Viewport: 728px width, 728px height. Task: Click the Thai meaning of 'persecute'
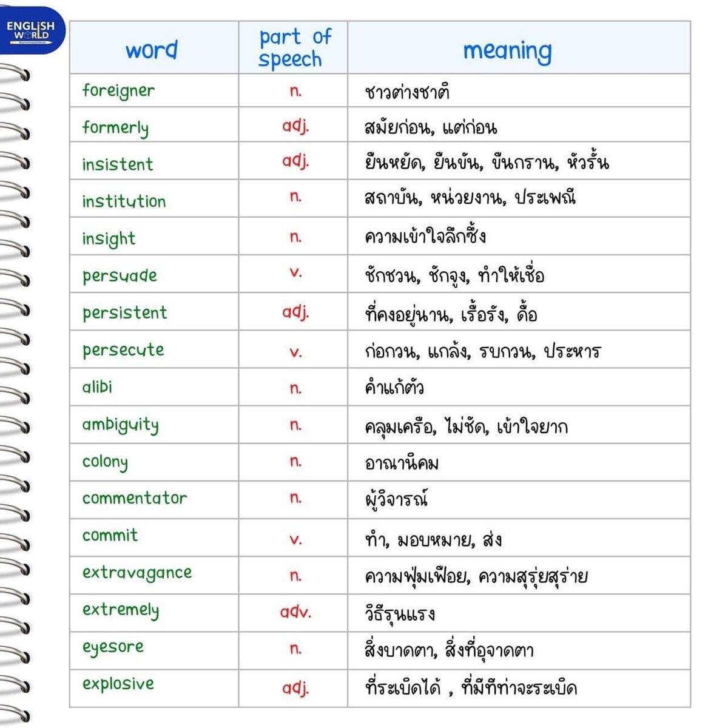click(482, 351)
